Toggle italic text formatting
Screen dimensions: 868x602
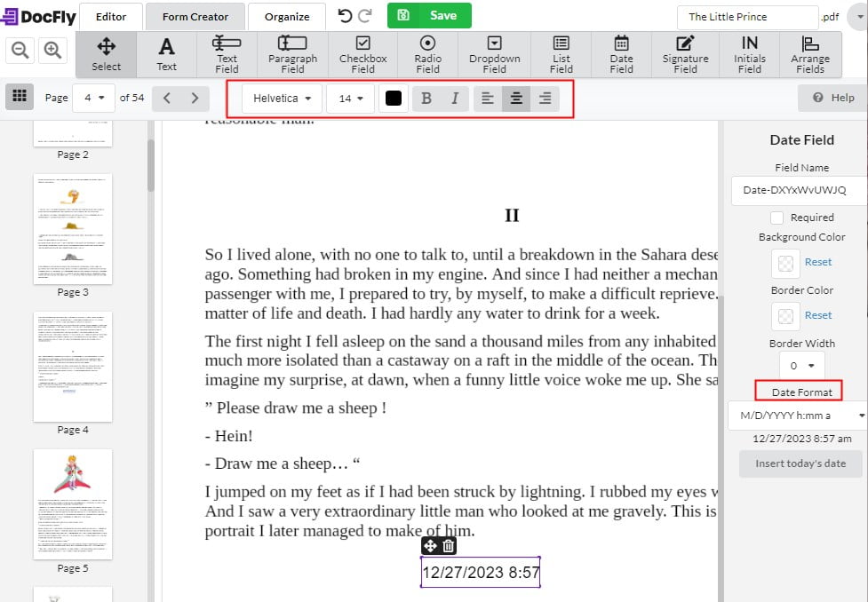[x=455, y=98]
